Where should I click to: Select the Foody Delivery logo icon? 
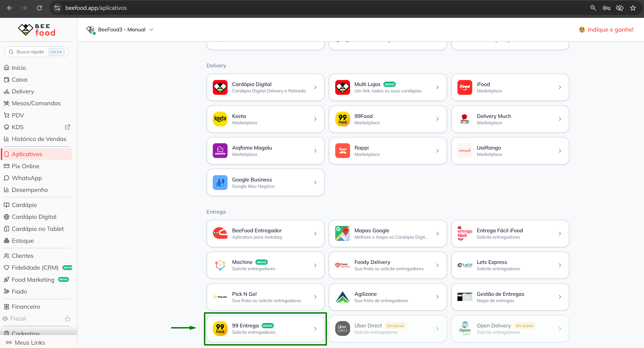coord(342,265)
